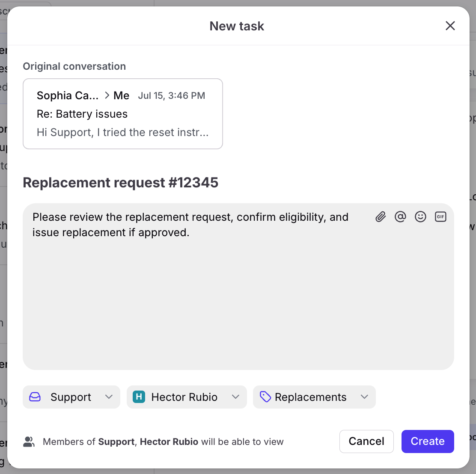
Task: Click into the task description text area
Action: pos(238,287)
